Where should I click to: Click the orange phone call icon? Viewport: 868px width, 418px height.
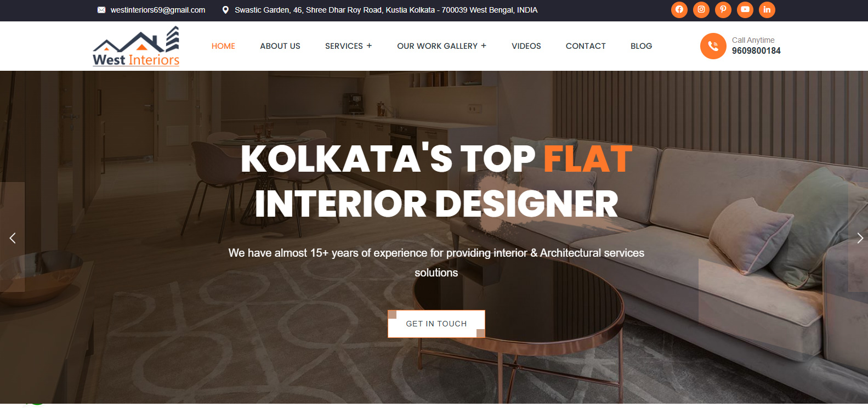coord(713,46)
